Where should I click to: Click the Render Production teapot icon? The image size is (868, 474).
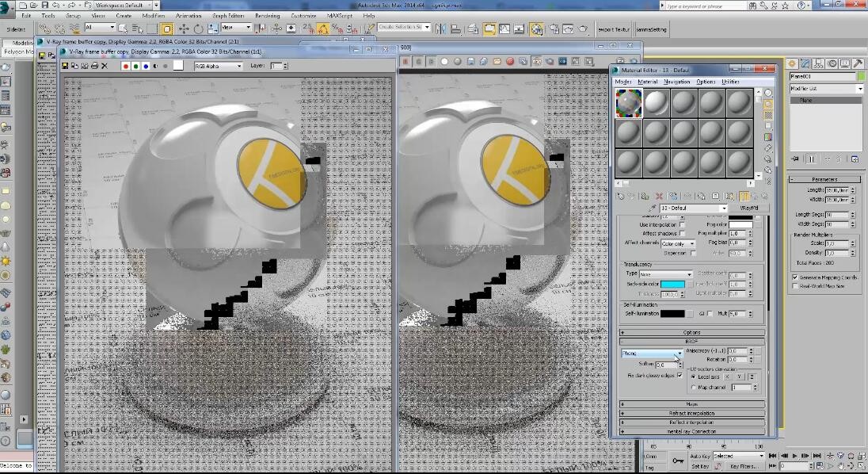pyautogui.click(x=583, y=29)
